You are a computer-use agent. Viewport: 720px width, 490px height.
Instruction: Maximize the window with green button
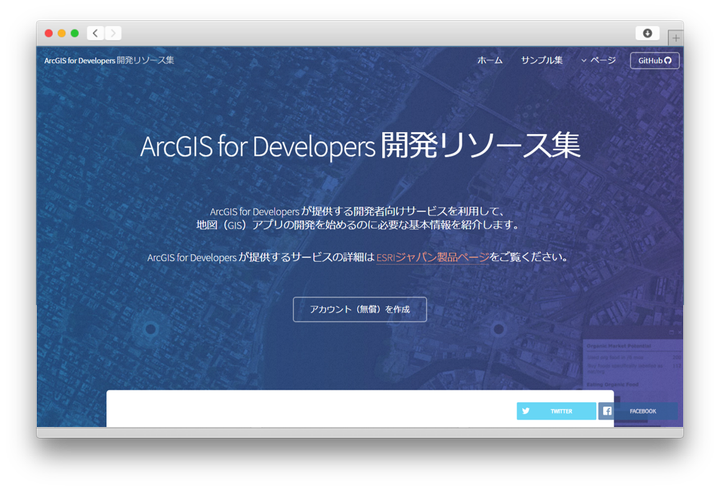74,33
